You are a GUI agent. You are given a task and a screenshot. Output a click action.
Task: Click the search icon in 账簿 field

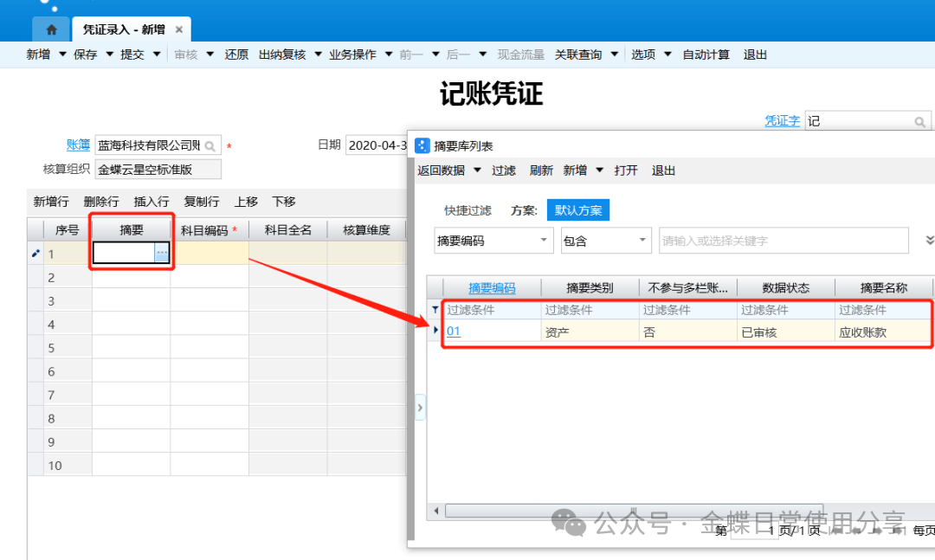(210, 146)
